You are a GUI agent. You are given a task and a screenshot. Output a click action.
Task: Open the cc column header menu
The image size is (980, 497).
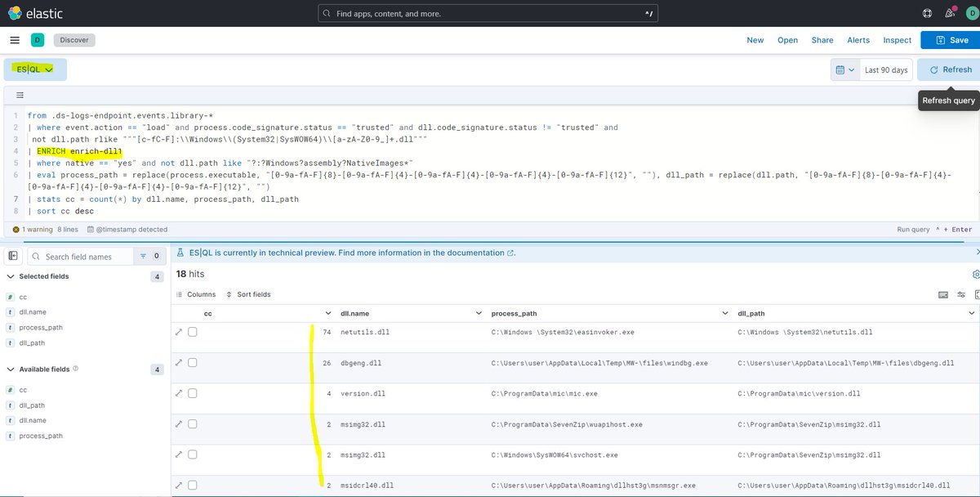[328, 313]
